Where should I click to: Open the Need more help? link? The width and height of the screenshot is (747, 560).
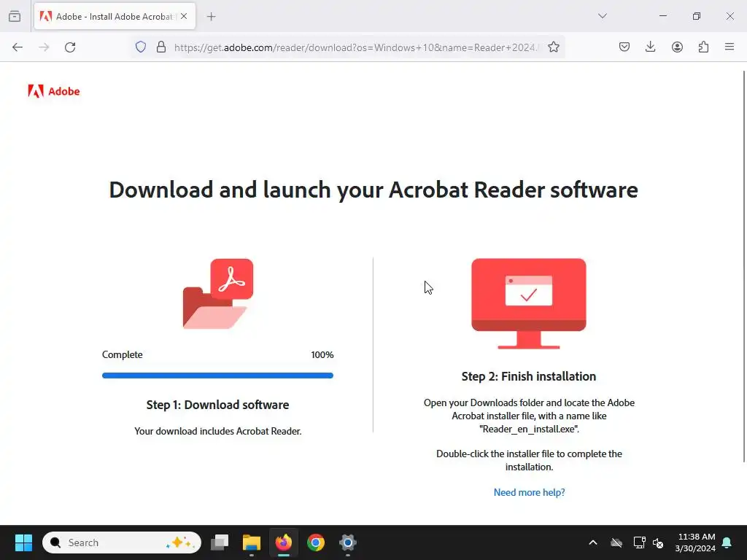coord(529,492)
